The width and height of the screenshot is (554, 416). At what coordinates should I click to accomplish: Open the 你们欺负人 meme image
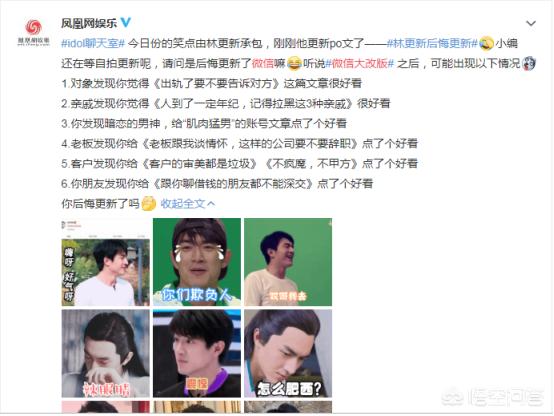[197, 262]
